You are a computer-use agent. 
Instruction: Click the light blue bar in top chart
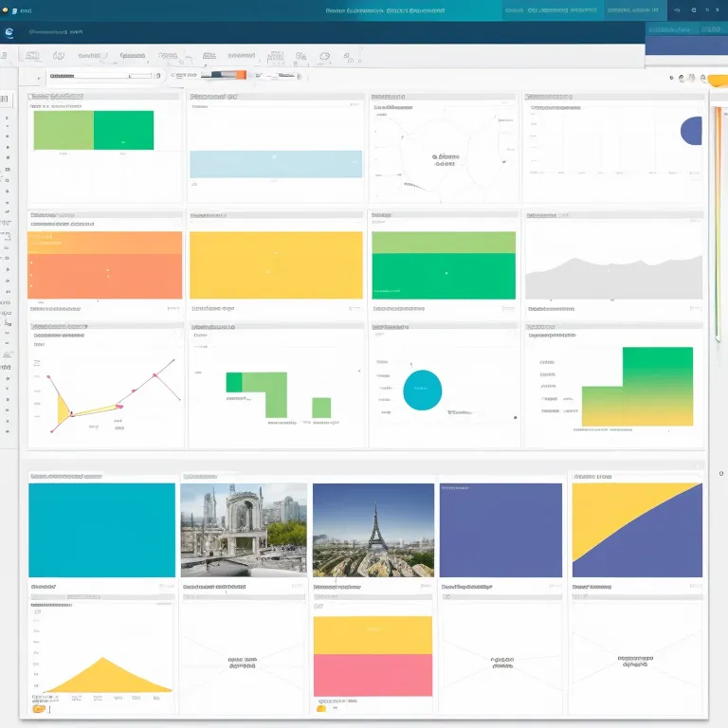point(276,164)
